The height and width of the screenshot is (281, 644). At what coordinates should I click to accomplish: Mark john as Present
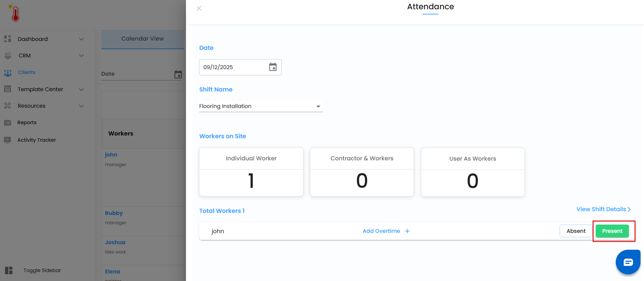[612, 231]
